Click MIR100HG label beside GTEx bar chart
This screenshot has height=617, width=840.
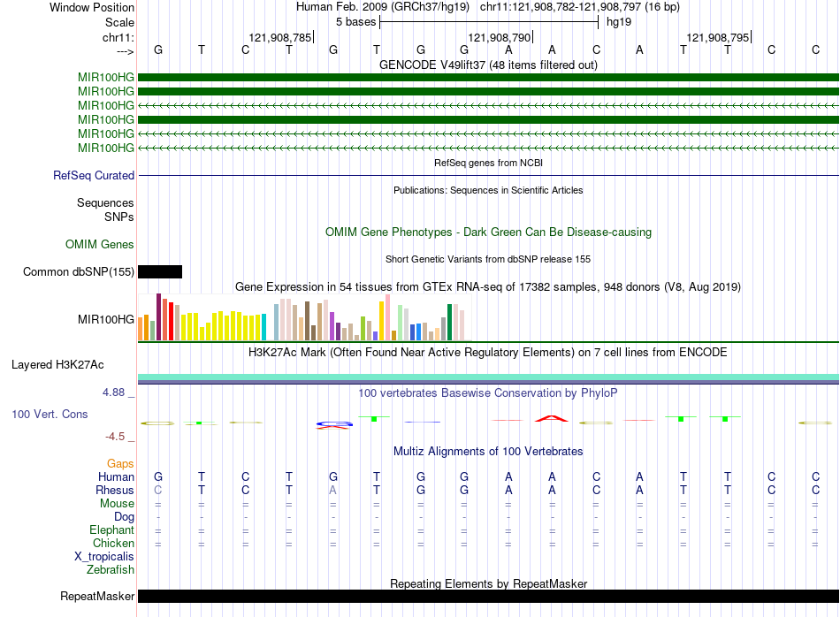coord(105,319)
